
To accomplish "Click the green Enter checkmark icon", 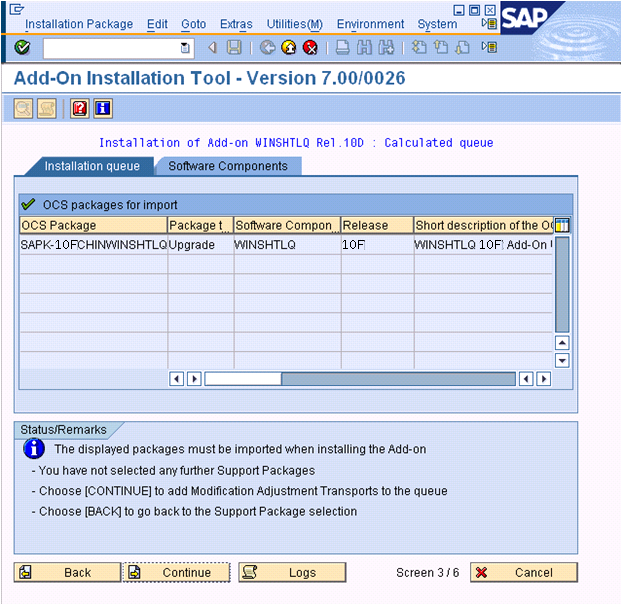I will (x=22, y=48).
